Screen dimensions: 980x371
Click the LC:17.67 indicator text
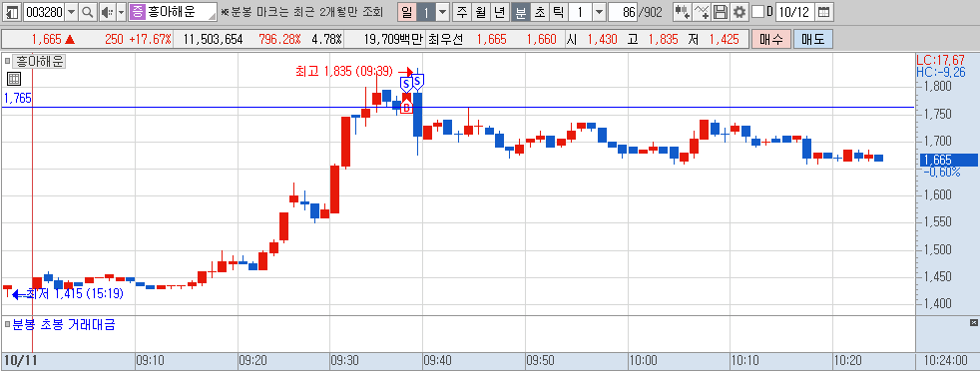tap(941, 61)
